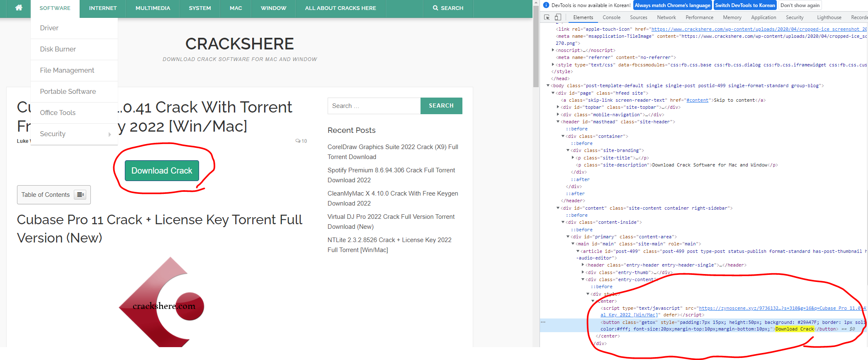
Task: Open ALL ABOUT CRACKS HERE menu item
Action: (x=340, y=8)
